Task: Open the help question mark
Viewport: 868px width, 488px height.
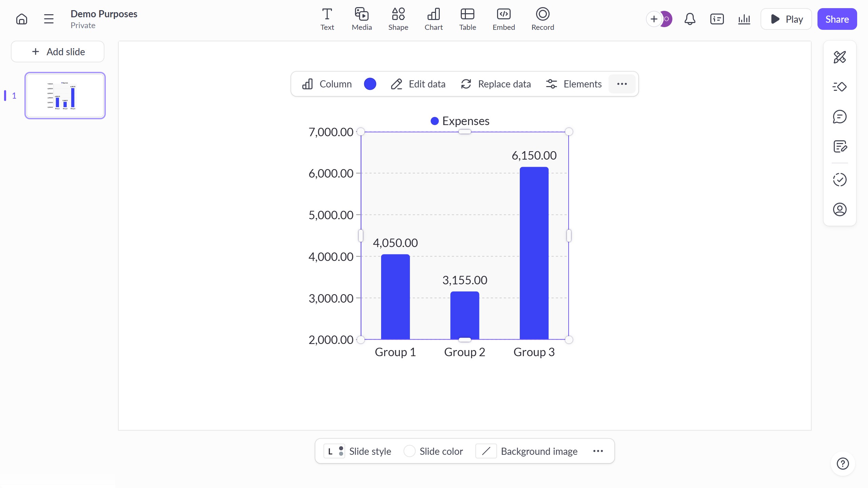Action: click(843, 463)
